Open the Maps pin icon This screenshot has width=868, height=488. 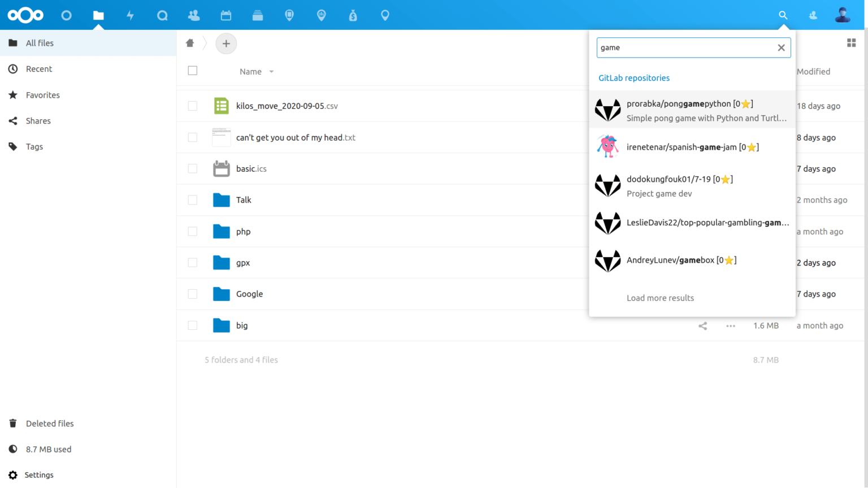point(385,15)
